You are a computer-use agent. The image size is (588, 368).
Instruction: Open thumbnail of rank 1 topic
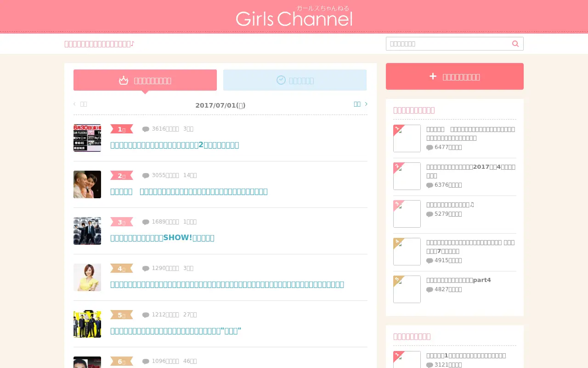click(x=87, y=138)
